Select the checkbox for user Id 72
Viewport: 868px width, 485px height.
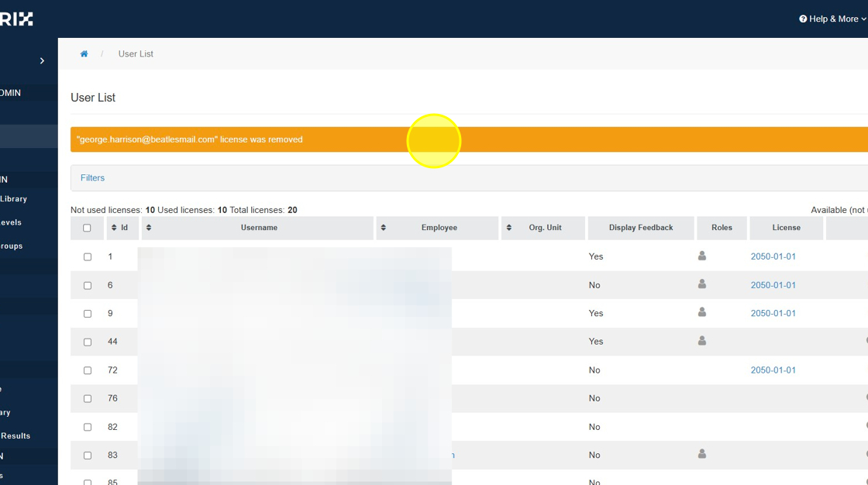[88, 370]
